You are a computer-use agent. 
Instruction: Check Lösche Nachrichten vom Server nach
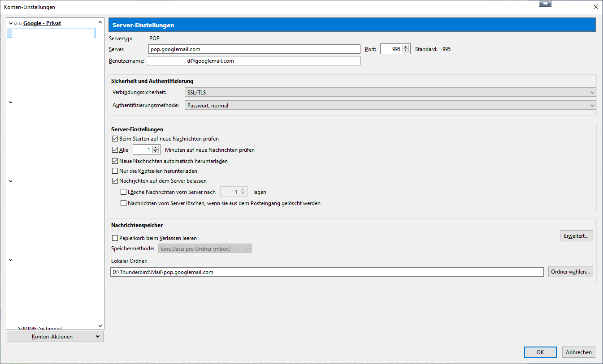pos(124,192)
